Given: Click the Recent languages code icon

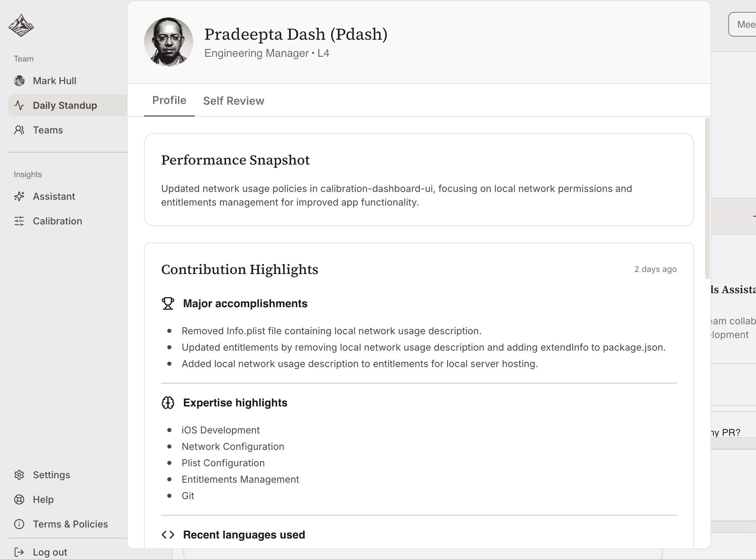Looking at the screenshot, I should (x=168, y=535).
